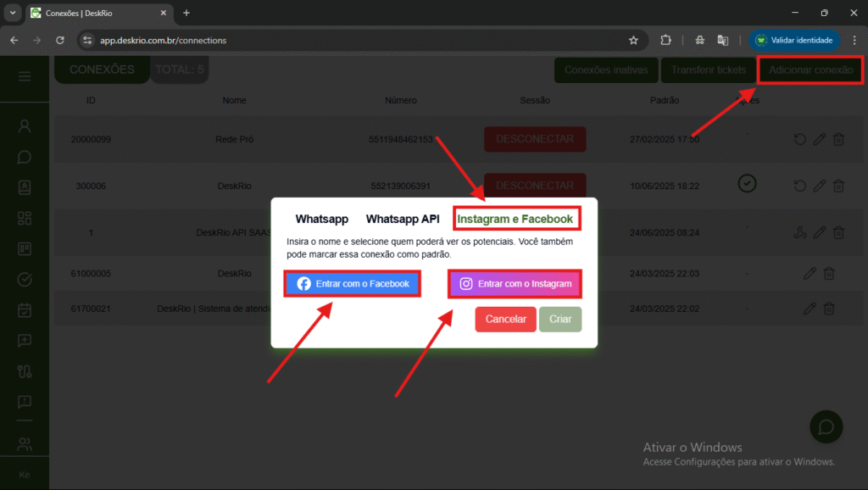Image resolution: width=868 pixels, height=490 pixels.
Task: Delete the Rede Pró connection
Action: coord(838,139)
